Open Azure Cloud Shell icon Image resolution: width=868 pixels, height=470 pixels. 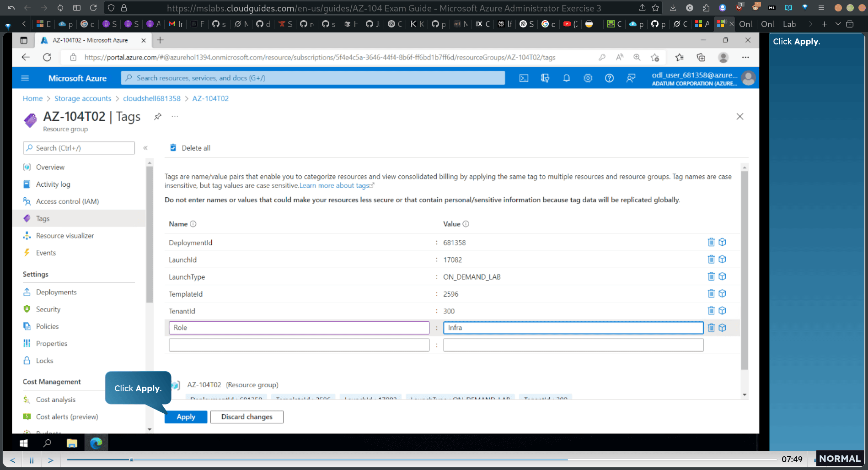point(524,78)
